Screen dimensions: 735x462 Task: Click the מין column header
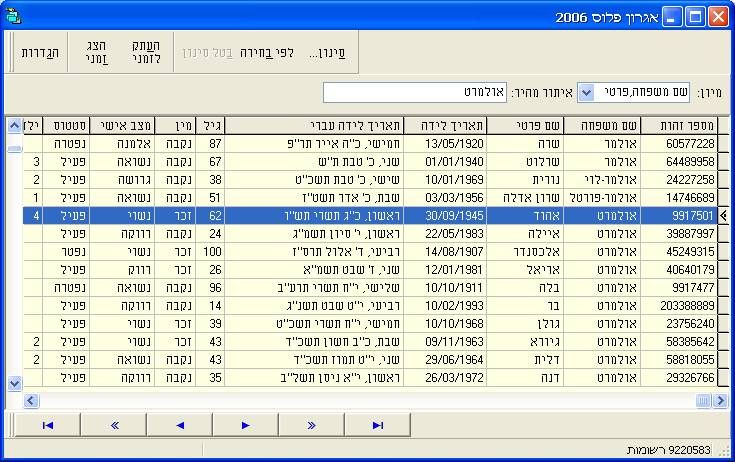coord(175,126)
